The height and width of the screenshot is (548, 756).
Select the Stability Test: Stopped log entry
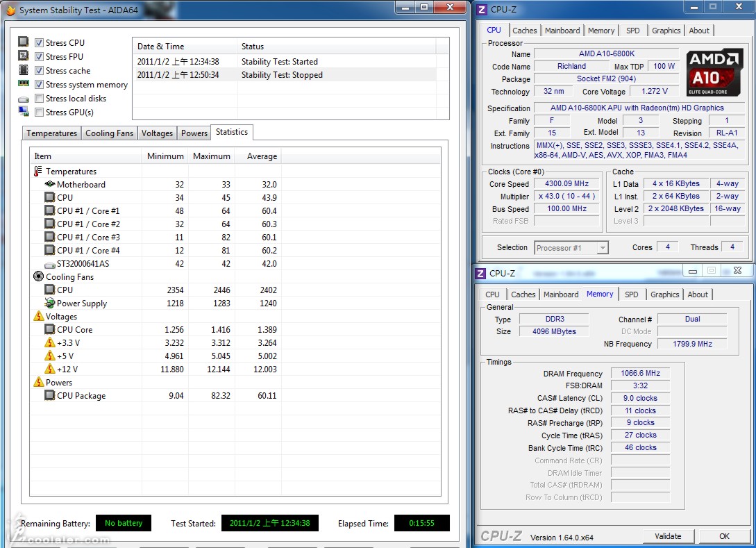(x=282, y=75)
